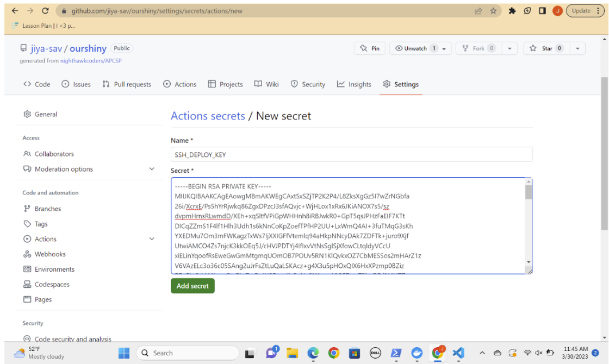Viewport: 609px width, 364px height.
Task: Go back to Actions secrets link
Action: (208, 116)
